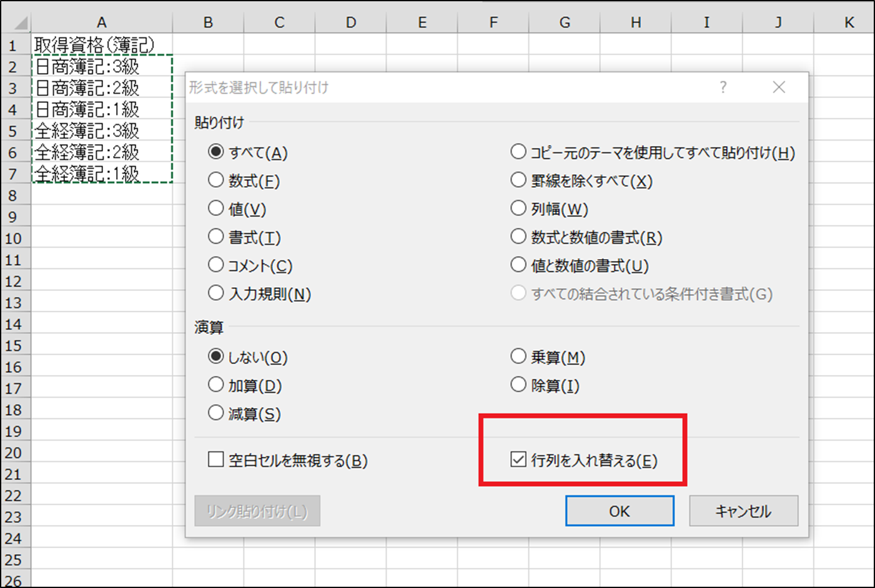Select column K header
Screen dimensions: 875x588
[849, 22]
